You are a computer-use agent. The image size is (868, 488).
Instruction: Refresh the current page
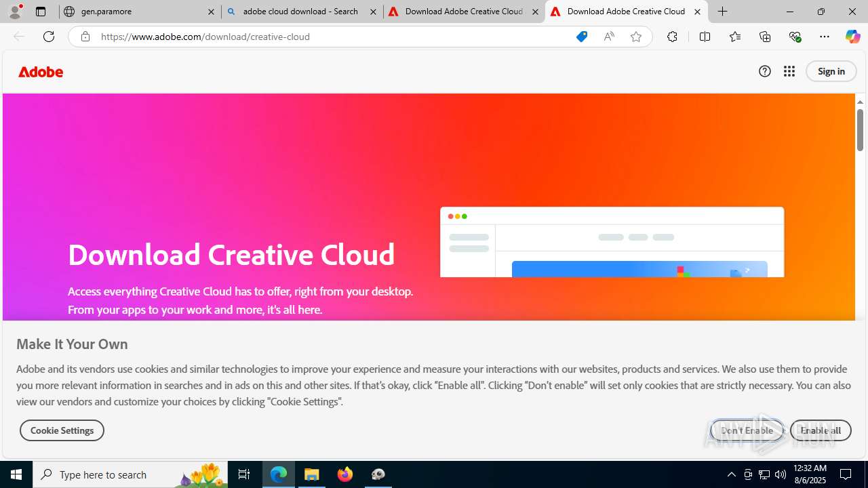click(49, 37)
